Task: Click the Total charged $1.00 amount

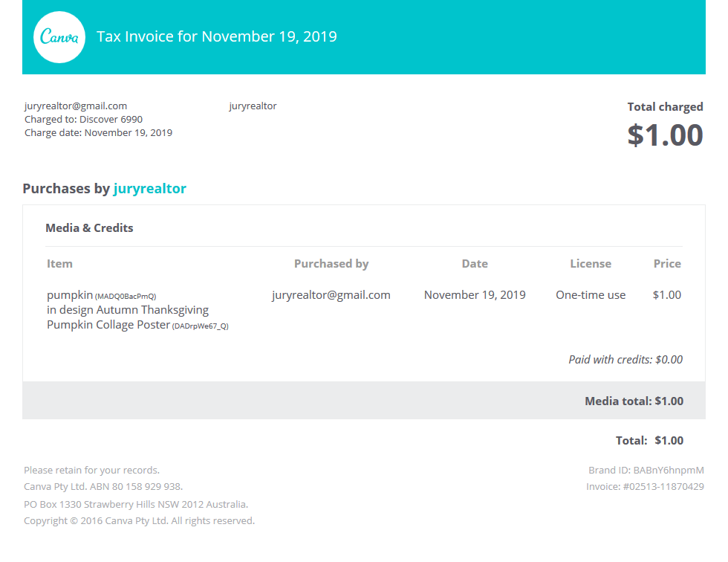Action: [x=665, y=135]
